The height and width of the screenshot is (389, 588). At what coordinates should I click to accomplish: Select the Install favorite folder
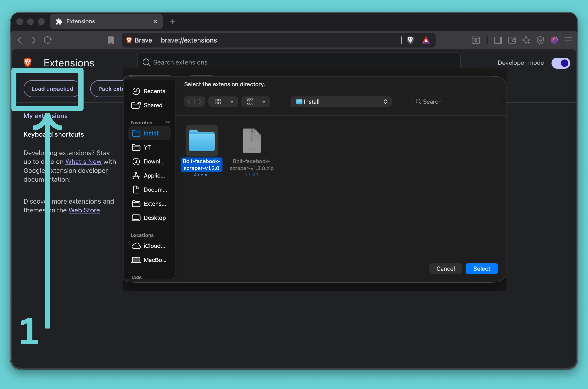click(149, 134)
